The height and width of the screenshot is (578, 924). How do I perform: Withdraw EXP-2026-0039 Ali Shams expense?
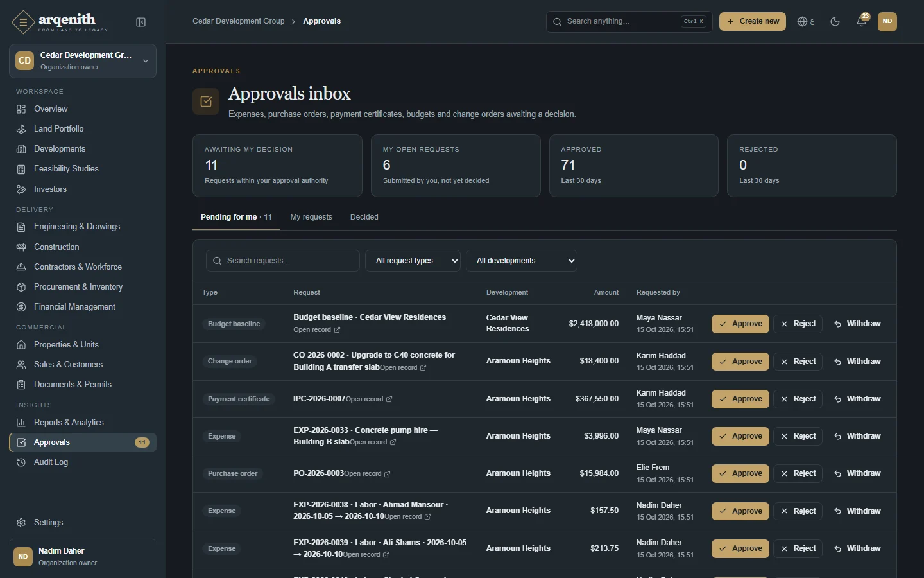coord(857,548)
